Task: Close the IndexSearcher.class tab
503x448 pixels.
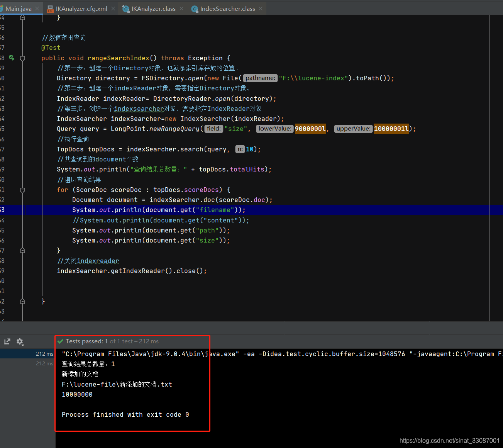Action: (261, 8)
